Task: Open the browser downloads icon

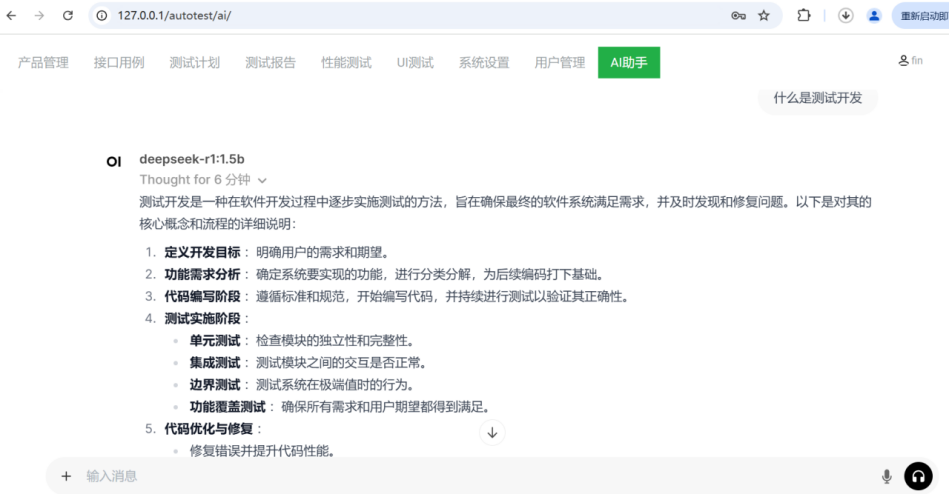Action: point(846,16)
